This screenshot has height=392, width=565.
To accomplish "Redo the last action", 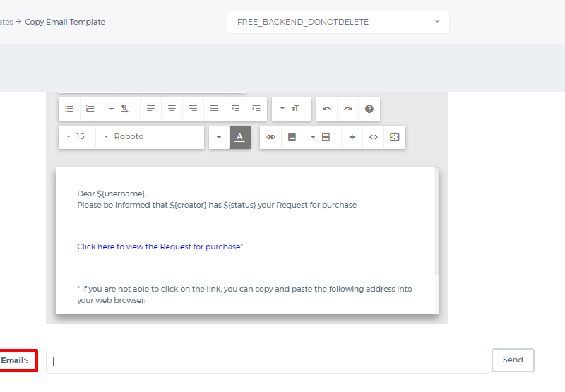I will 348,109.
